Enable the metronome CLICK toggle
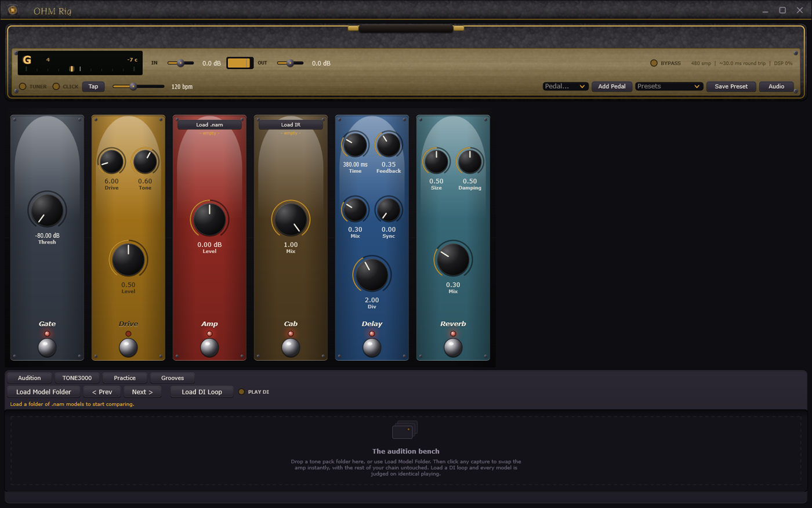The width and height of the screenshot is (812, 508). coord(65,86)
